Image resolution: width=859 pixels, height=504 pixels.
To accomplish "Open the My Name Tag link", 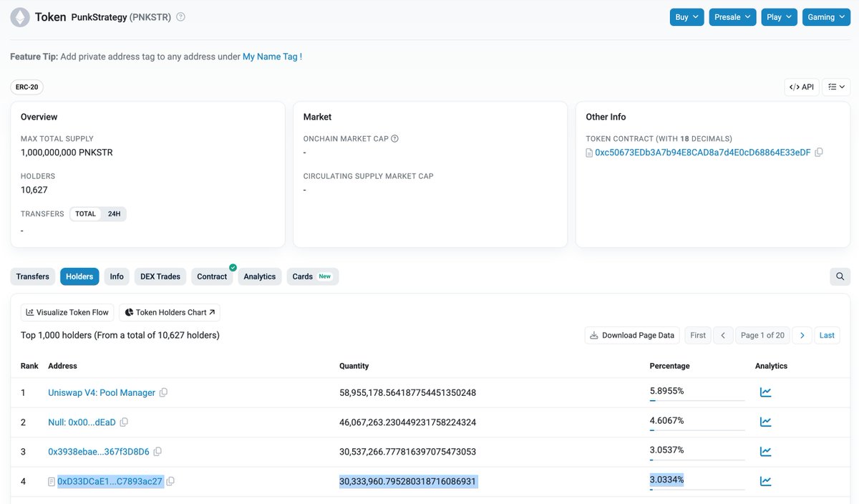I will [x=273, y=57].
